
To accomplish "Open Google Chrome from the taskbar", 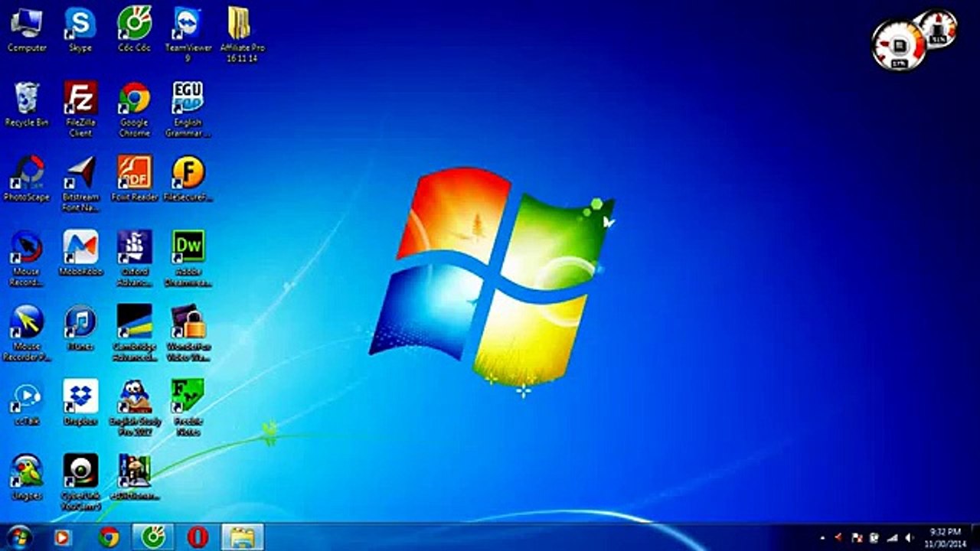I will click(109, 537).
